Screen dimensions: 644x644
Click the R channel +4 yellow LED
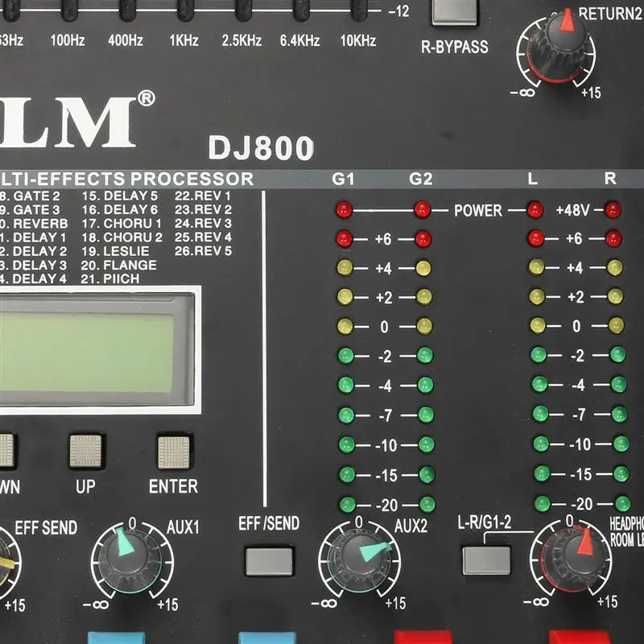(x=614, y=267)
